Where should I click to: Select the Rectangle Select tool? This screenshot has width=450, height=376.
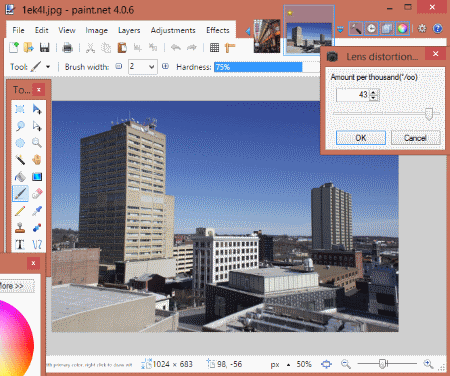[20, 109]
